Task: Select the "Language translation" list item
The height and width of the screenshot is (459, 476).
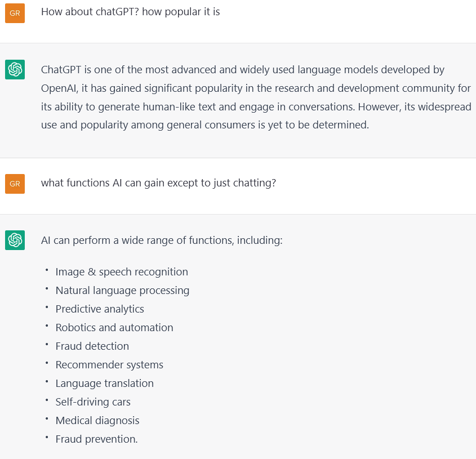Action: tap(104, 384)
